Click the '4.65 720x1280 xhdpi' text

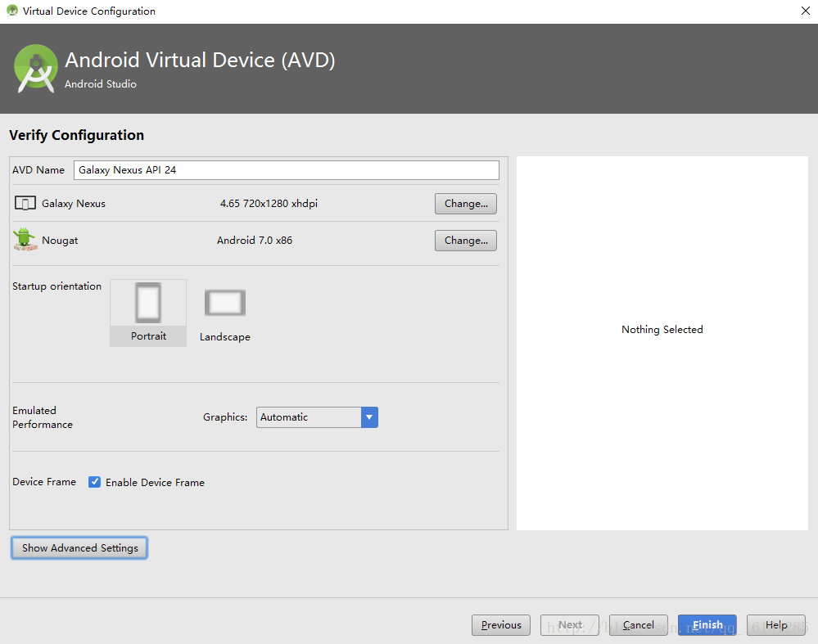pyautogui.click(x=269, y=204)
